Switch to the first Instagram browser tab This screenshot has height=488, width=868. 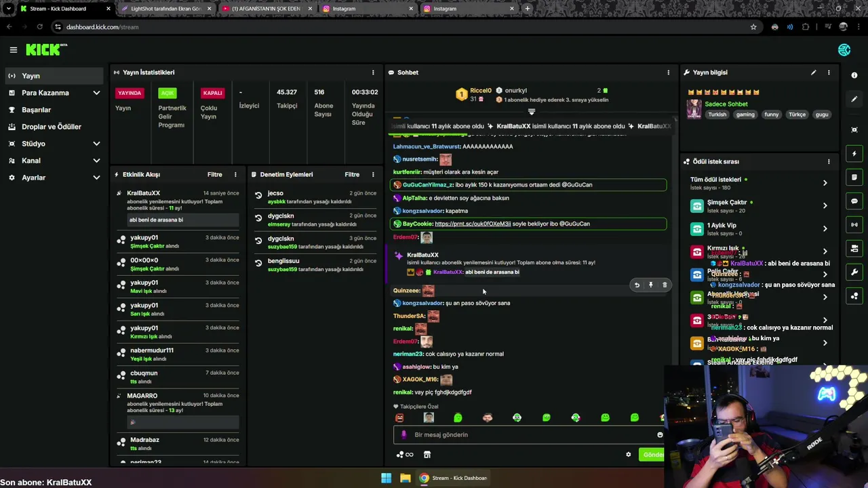367,9
